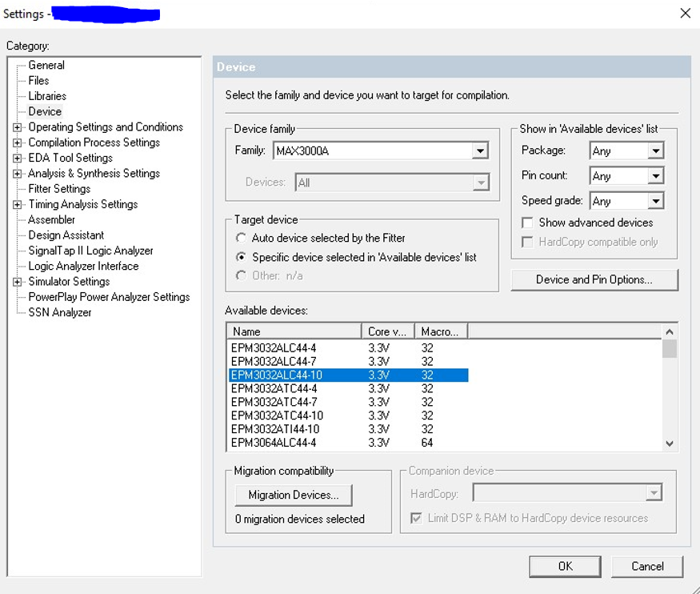Viewport: 700px width, 594px height.
Task: Open the Speed grade dropdown
Action: coord(626,201)
